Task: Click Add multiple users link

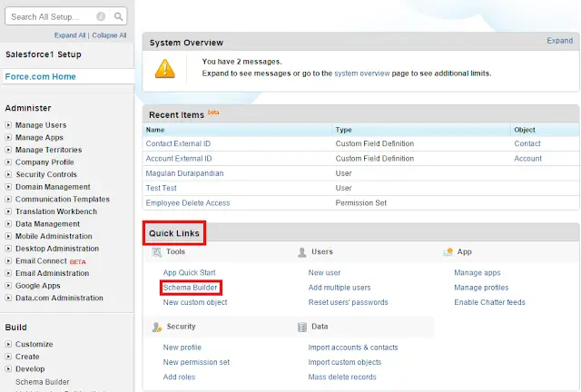Action: pos(340,288)
